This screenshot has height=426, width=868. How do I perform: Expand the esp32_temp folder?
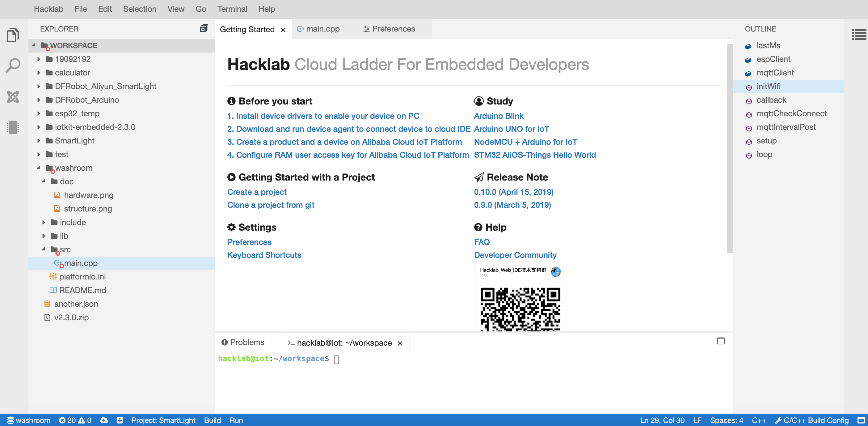point(38,114)
